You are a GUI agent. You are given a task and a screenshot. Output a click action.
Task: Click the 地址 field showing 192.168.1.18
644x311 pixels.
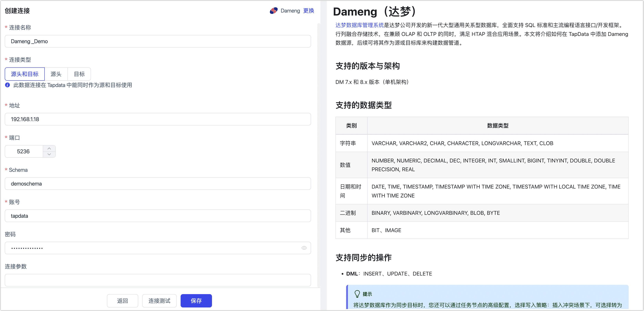pyautogui.click(x=157, y=119)
